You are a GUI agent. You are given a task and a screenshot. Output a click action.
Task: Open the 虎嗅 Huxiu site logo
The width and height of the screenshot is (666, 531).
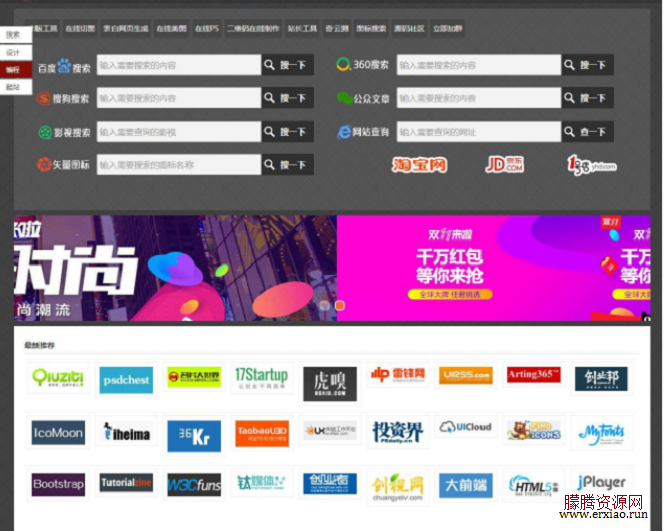point(330,384)
